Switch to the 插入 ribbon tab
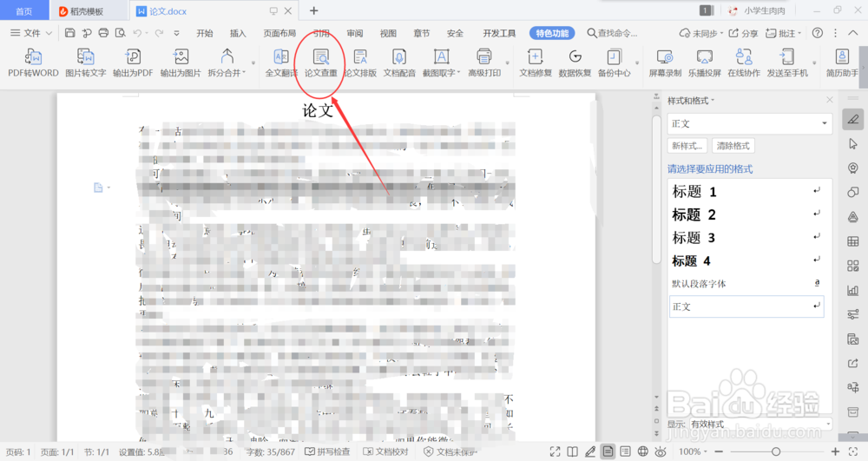The image size is (868, 461). pyautogui.click(x=238, y=33)
